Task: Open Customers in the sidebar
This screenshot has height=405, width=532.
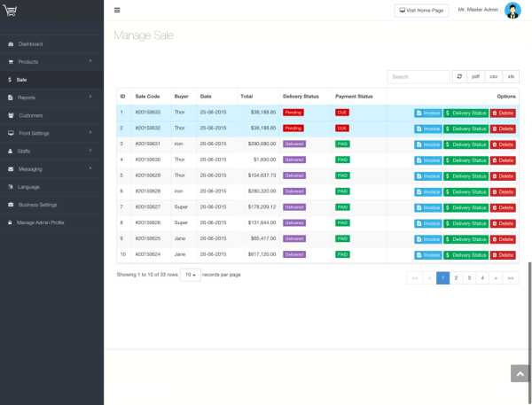Action: tap(30, 115)
